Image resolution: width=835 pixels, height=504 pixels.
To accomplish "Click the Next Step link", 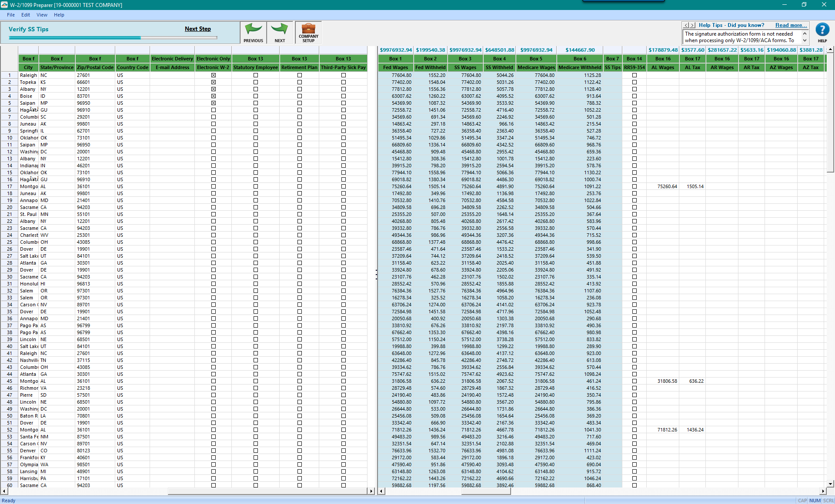I will point(197,29).
